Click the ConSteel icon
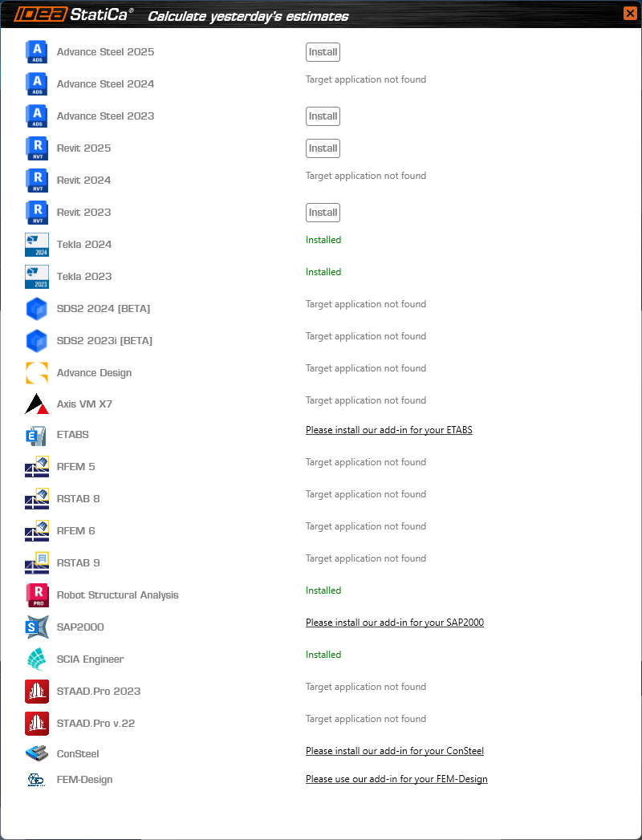The image size is (642, 840). point(37,753)
